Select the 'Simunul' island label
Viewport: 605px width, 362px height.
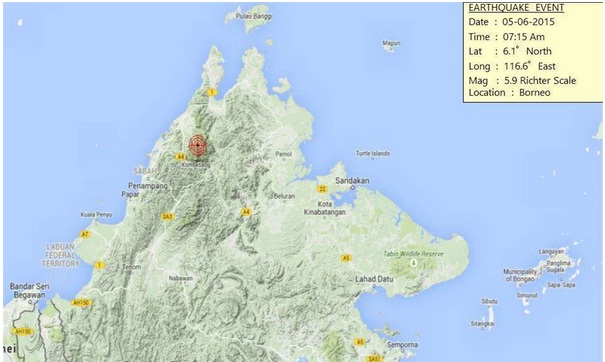[x=527, y=295]
